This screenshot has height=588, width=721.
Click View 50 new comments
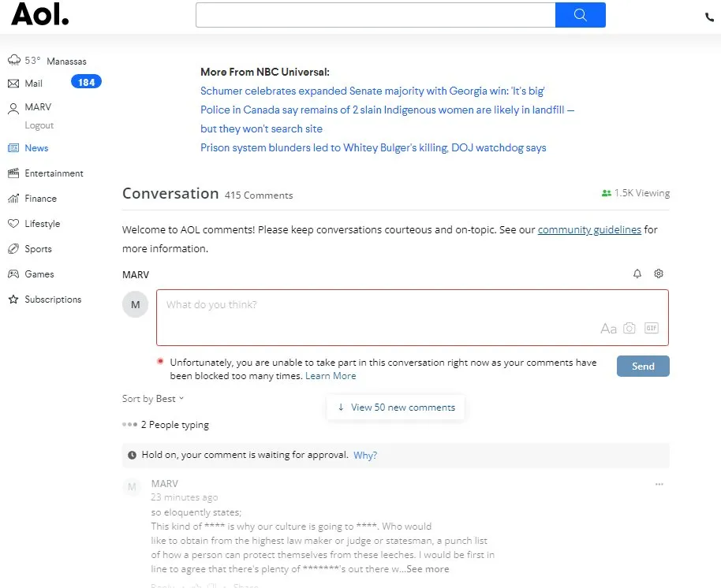click(x=396, y=408)
